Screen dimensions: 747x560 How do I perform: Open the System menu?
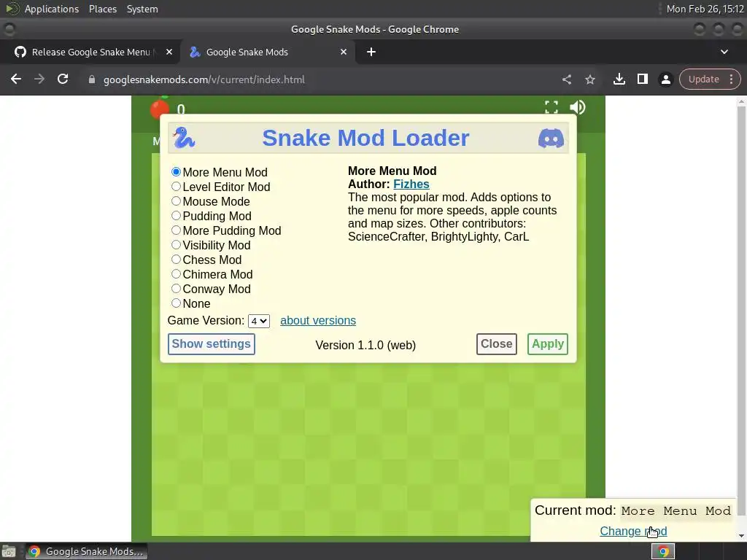pyautogui.click(x=142, y=9)
